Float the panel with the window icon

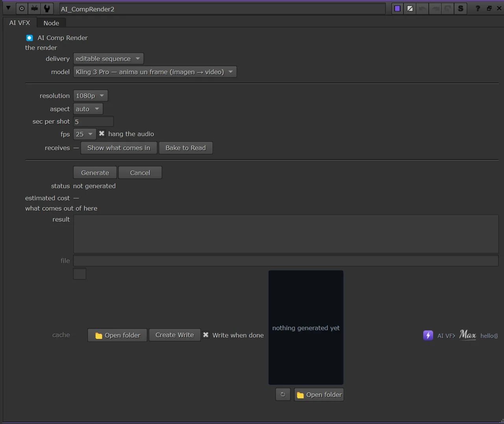point(489,8)
